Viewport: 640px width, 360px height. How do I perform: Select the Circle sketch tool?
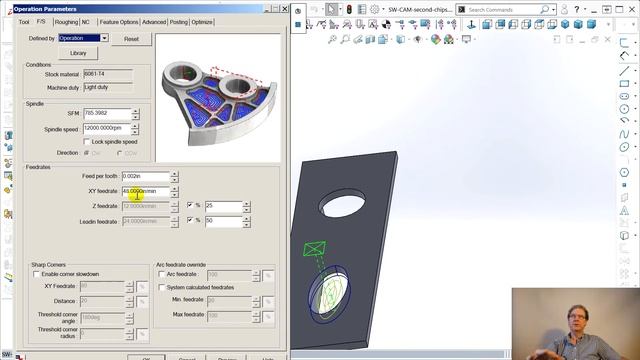pyautogui.click(x=624, y=109)
